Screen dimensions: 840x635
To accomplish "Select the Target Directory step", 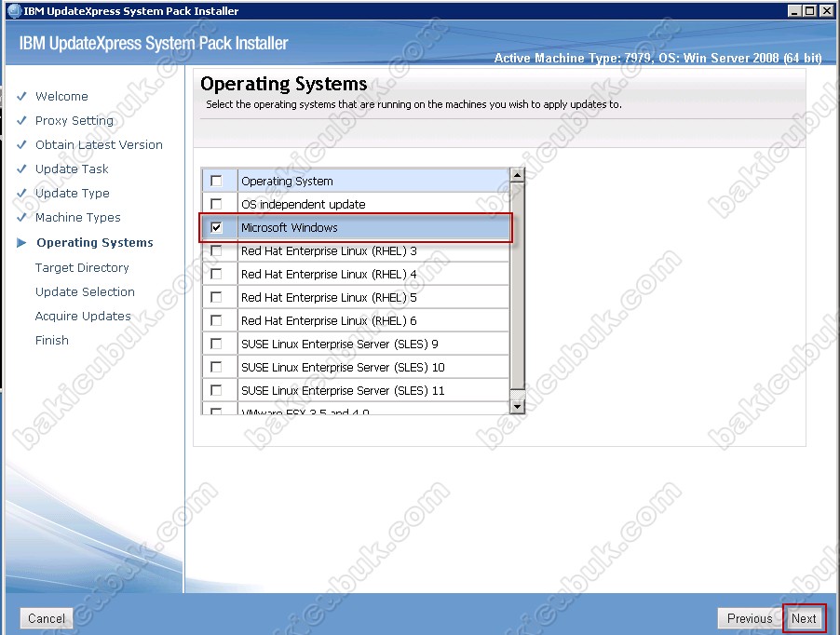I will pyautogui.click(x=82, y=268).
